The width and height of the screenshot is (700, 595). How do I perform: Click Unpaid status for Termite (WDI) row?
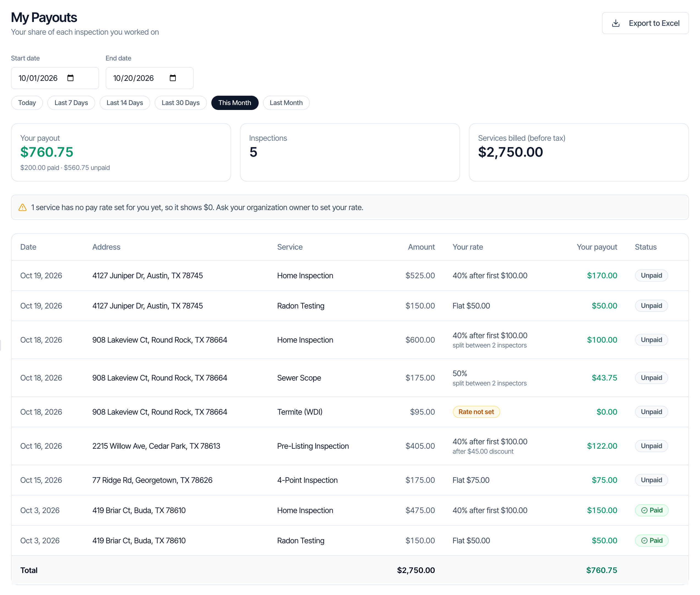coord(651,412)
